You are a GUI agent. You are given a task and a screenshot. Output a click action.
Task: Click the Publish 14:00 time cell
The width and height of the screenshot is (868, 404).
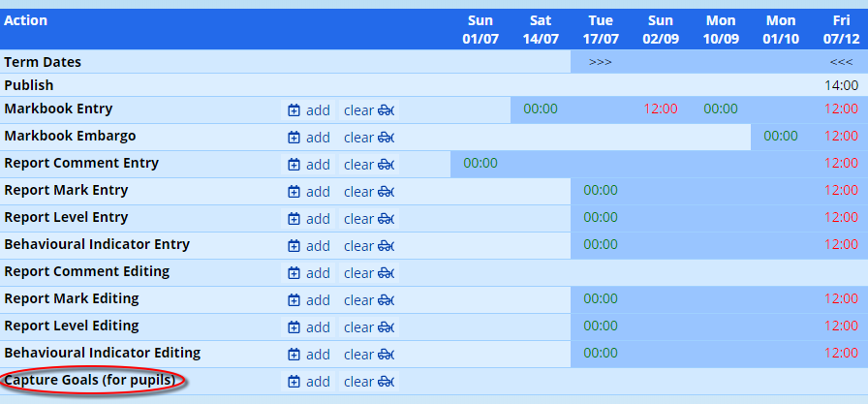tap(841, 85)
